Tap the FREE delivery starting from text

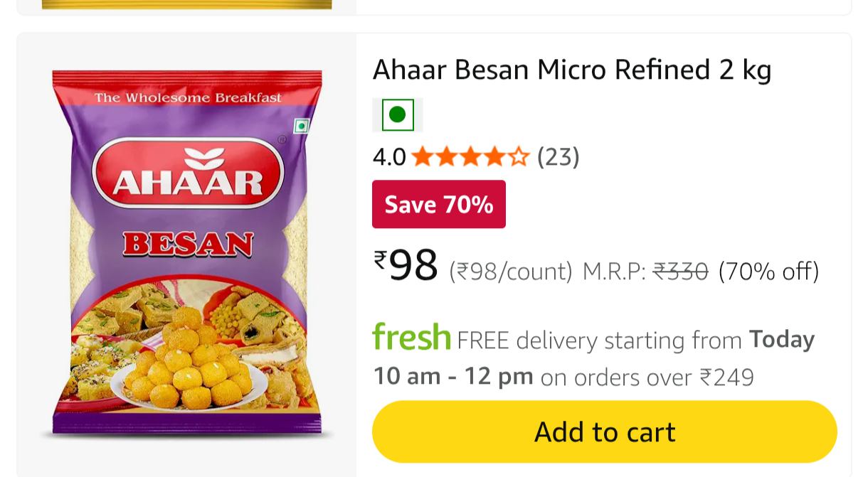[x=600, y=341]
